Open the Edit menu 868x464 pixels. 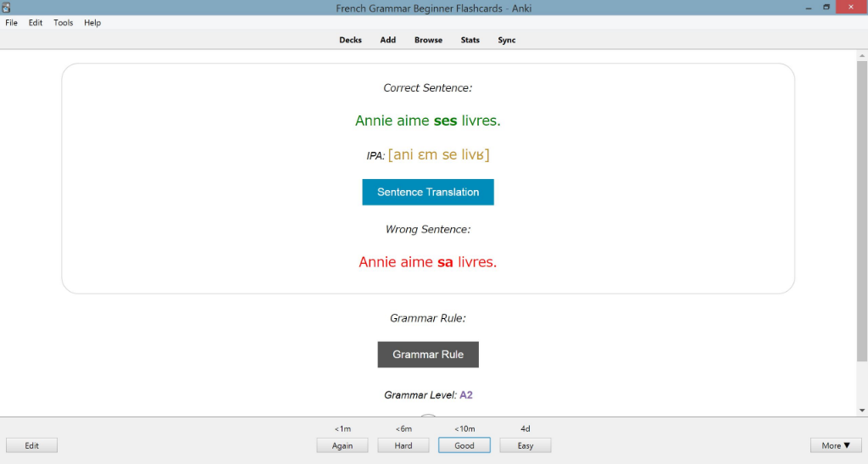click(36, 23)
